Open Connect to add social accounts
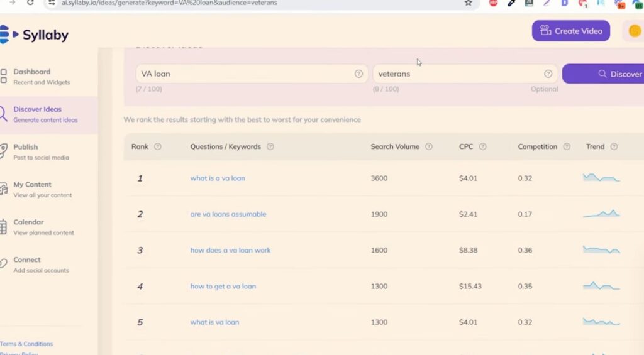644x355 pixels. [x=41, y=265]
